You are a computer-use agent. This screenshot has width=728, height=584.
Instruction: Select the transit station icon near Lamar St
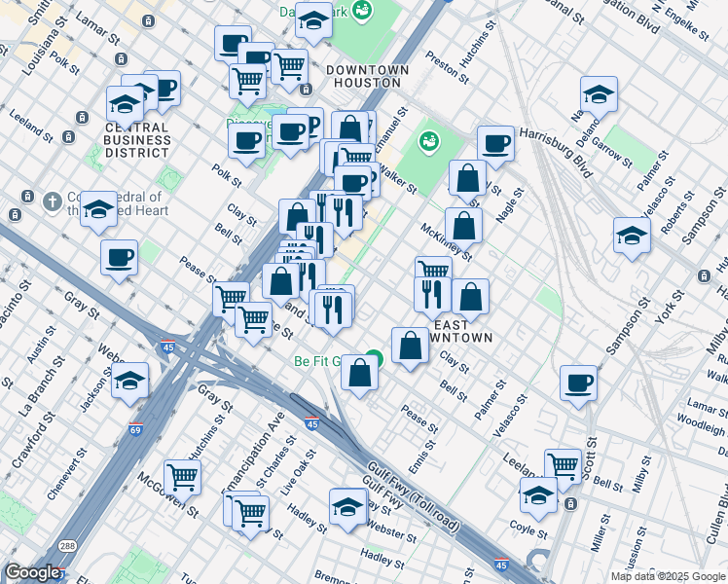click(x=149, y=20)
